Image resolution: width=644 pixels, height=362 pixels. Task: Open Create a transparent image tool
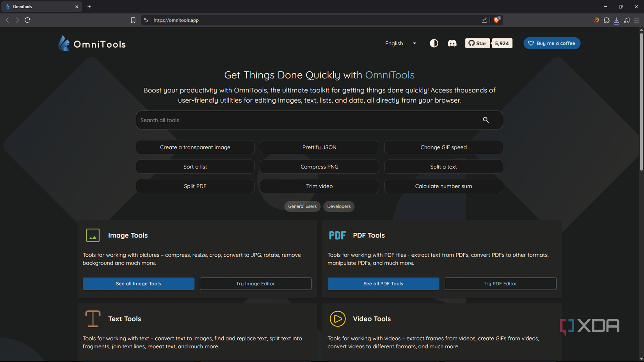pos(195,147)
